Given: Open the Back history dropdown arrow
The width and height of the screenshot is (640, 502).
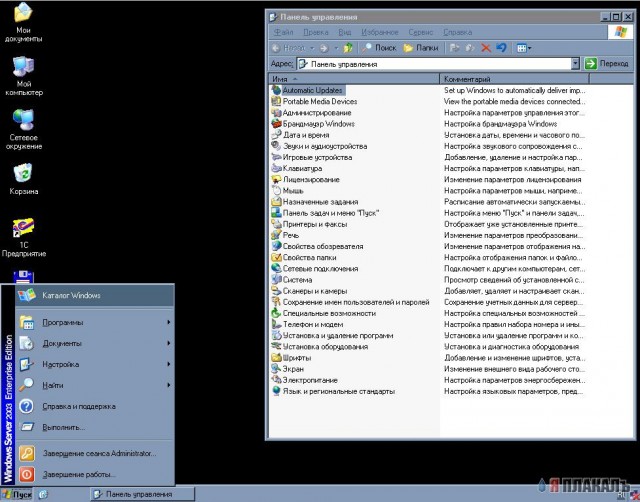Looking at the screenshot, I should 312,48.
